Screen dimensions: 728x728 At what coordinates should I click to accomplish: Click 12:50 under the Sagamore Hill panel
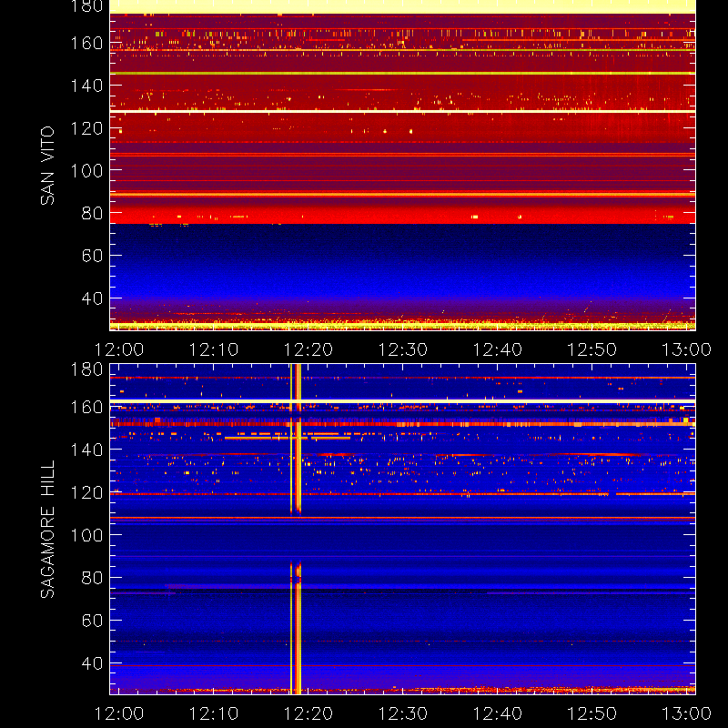point(592,713)
